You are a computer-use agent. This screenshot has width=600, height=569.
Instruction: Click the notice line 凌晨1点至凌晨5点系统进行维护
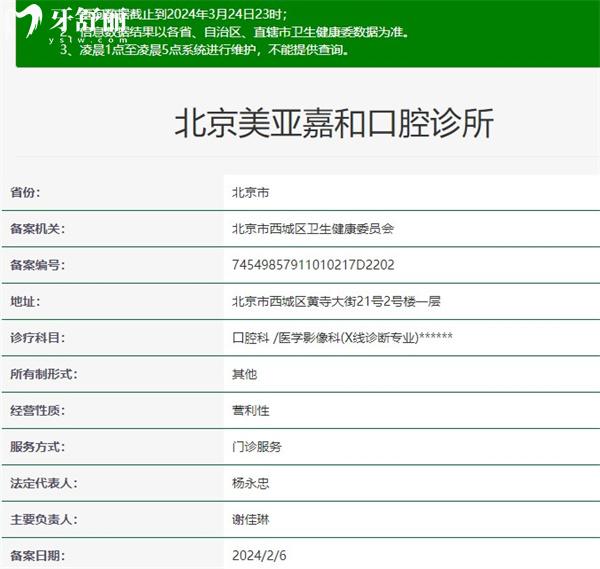205,50
